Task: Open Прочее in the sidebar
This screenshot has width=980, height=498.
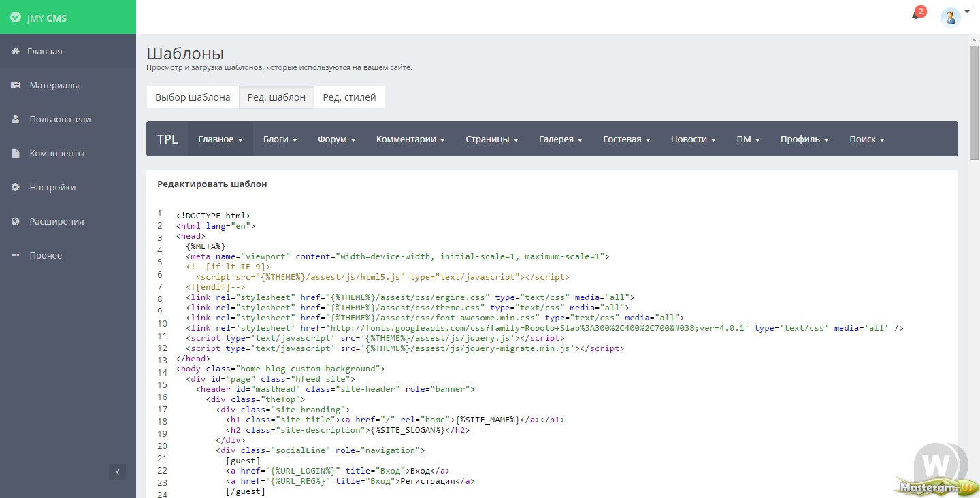Action: [x=68, y=255]
